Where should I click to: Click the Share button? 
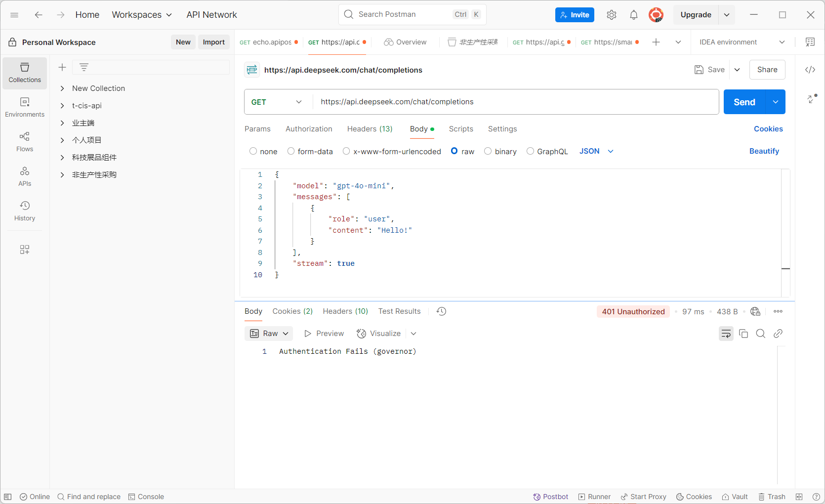point(767,70)
